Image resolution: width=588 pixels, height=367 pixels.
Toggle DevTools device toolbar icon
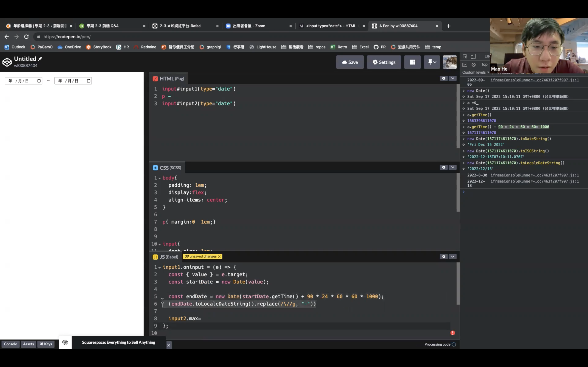click(473, 56)
